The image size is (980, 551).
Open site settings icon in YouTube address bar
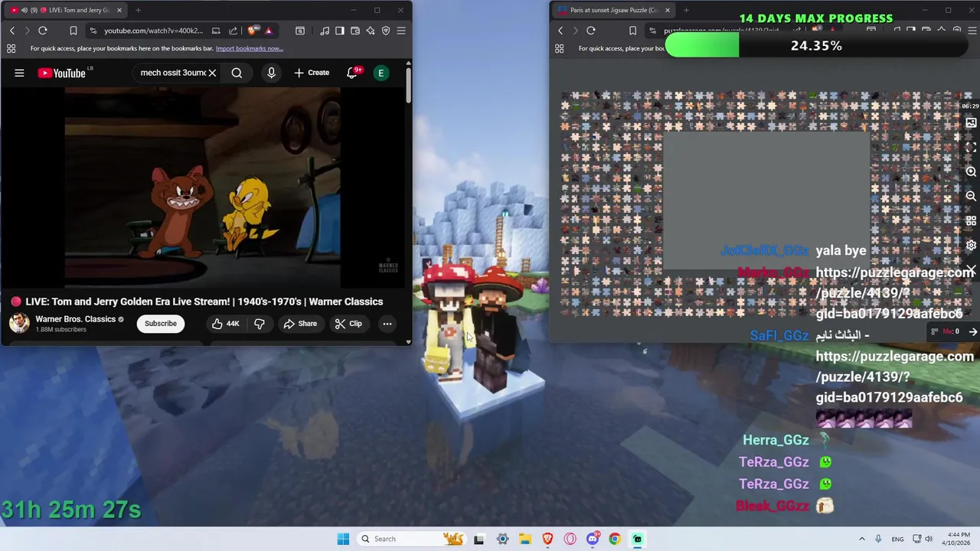(93, 31)
